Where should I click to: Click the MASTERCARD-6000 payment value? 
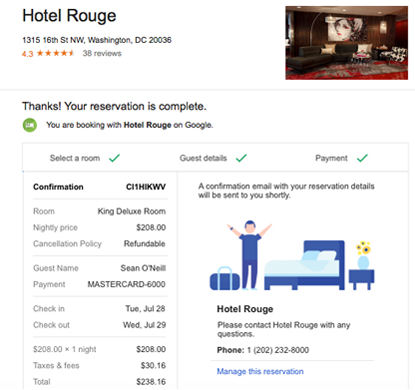coord(126,284)
